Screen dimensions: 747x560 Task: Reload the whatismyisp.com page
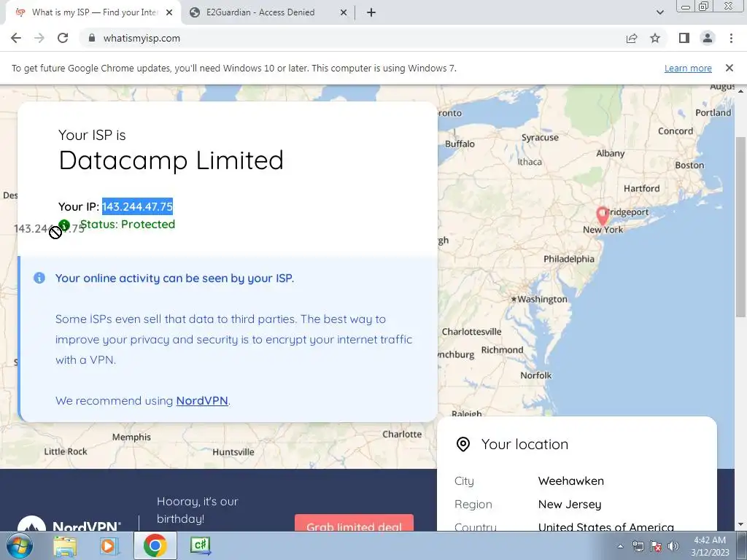pyautogui.click(x=63, y=38)
